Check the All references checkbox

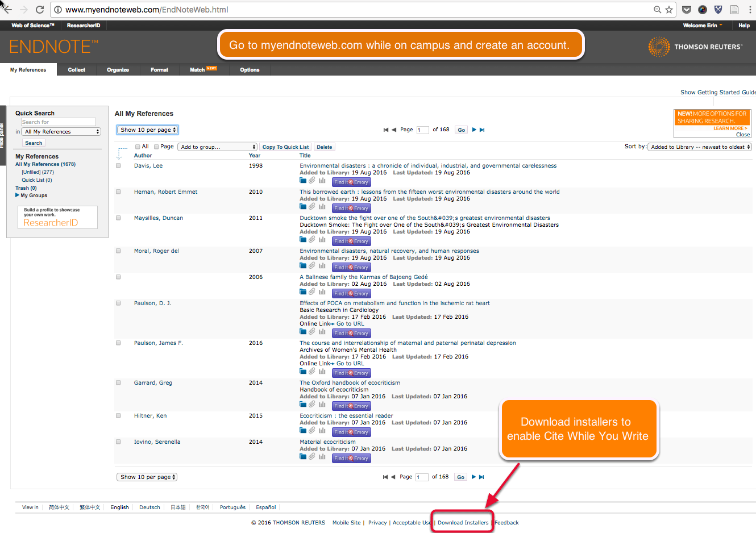138,147
